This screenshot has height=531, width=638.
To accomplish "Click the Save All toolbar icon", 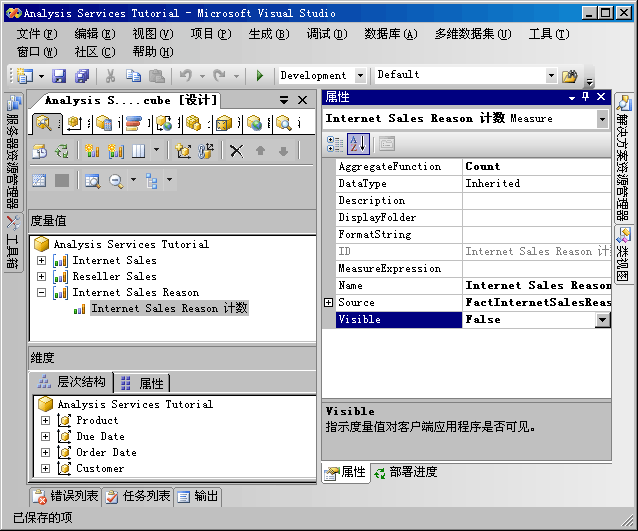I will (82, 76).
